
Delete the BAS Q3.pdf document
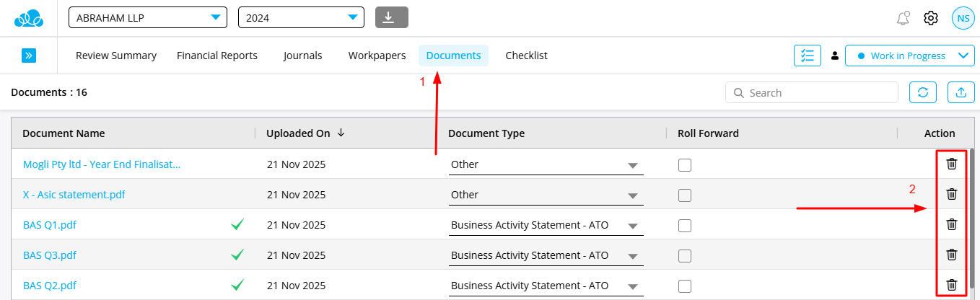[x=952, y=255]
